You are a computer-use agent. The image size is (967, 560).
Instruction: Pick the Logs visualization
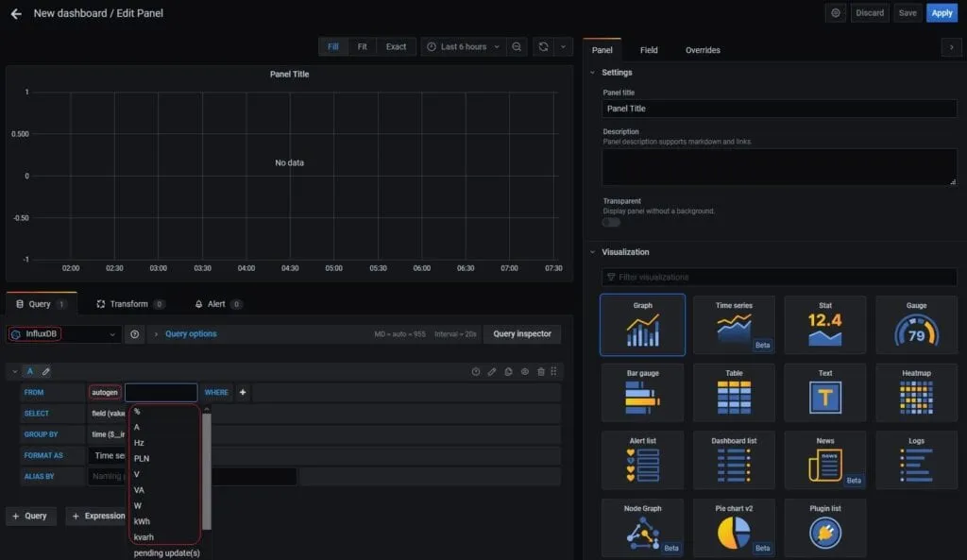[916, 461]
